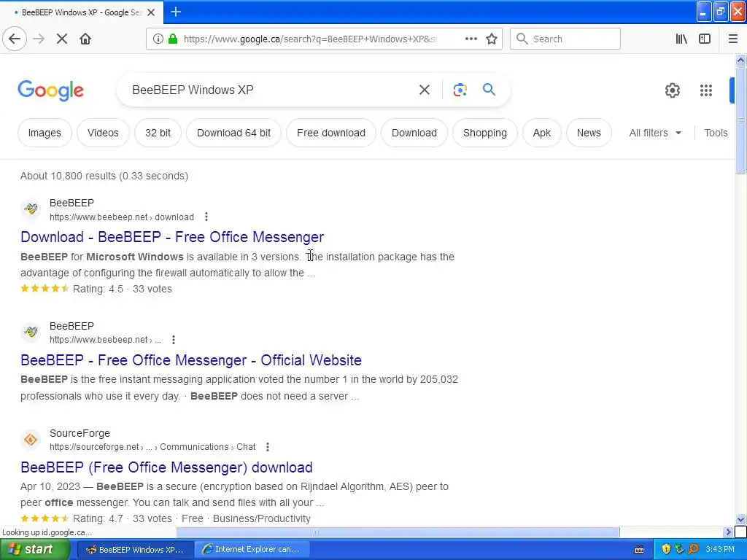This screenshot has height=560, width=747.
Task: Click the SourceForge favicon
Action: coord(31,440)
